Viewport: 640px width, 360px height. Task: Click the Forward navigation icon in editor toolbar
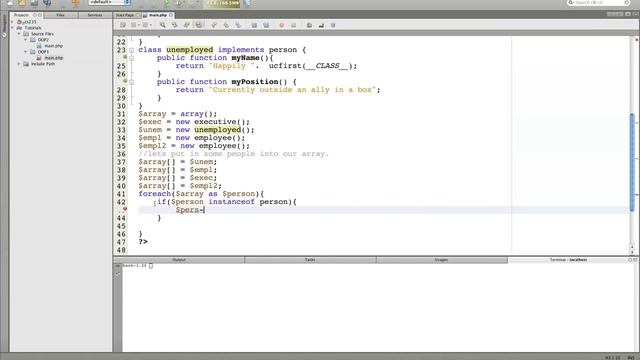146,25
